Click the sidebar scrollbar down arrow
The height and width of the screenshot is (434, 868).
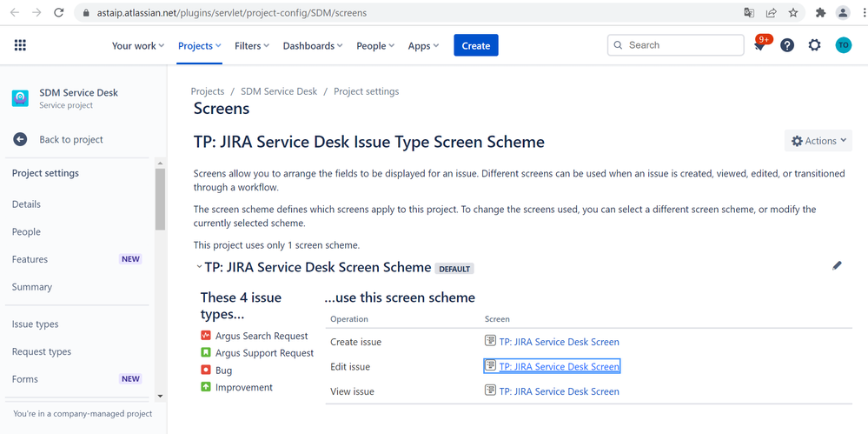[x=160, y=396]
